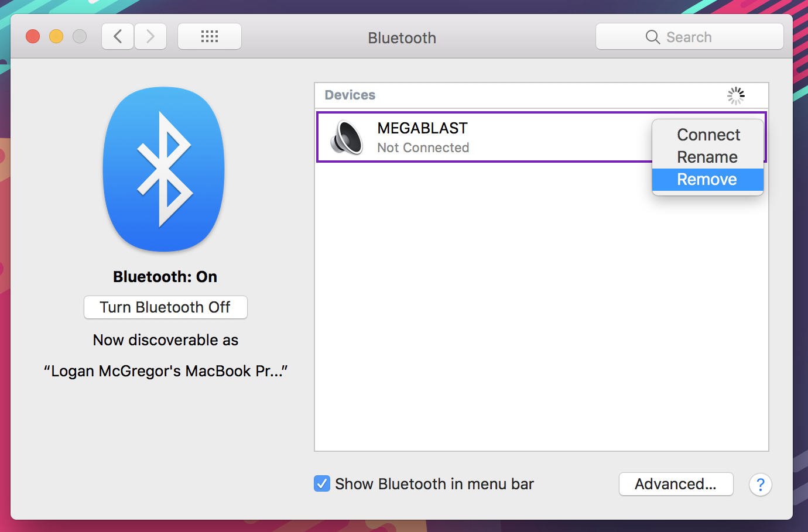This screenshot has height=532, width=808.
Task: Open the Advanced... settings
Action: 676,484
